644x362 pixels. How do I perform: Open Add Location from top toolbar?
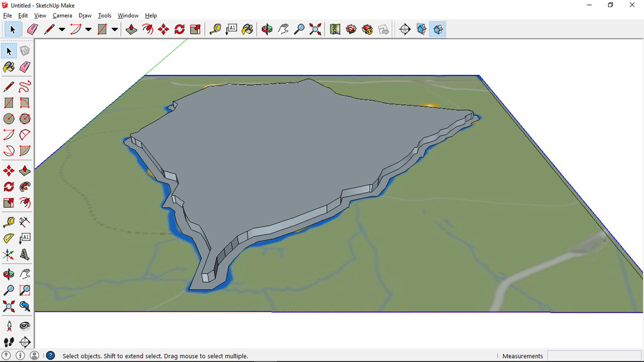pos(335,29)
